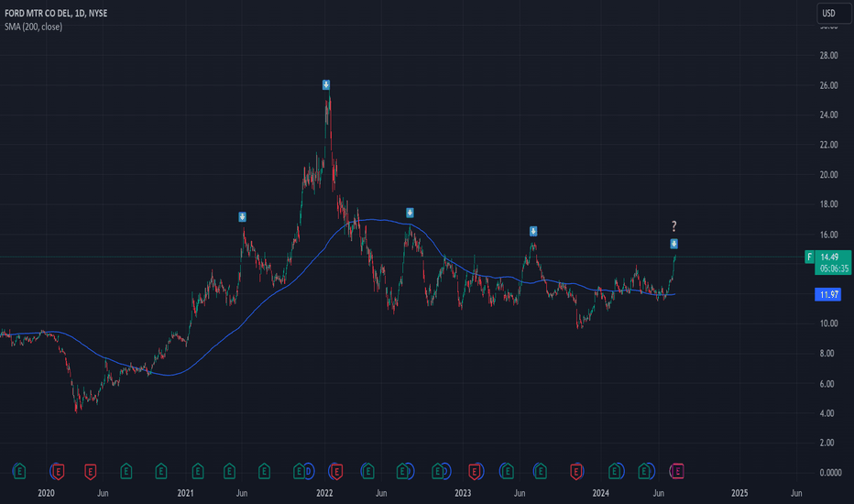This screenshot has height=504, width=854.
Task: Click the horizontal current price line
Action: pyautogui.click(x=403, y=257)
